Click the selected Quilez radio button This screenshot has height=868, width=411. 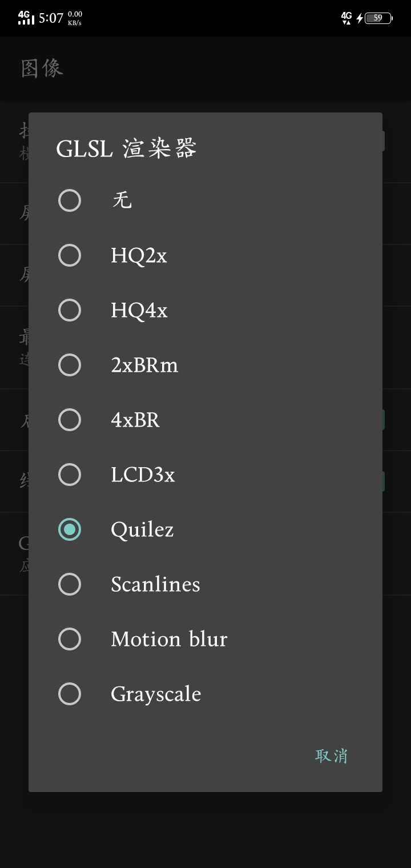[70, 529]
